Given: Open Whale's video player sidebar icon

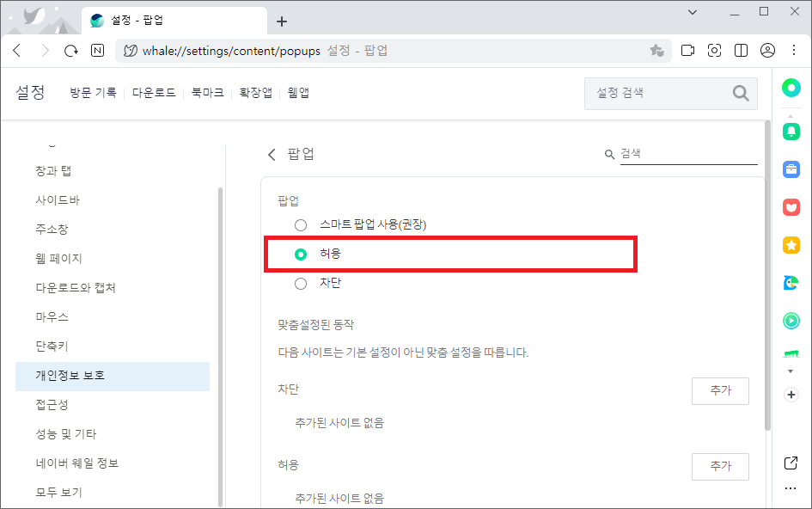Looking at the screenshot, I should point(791,321).
